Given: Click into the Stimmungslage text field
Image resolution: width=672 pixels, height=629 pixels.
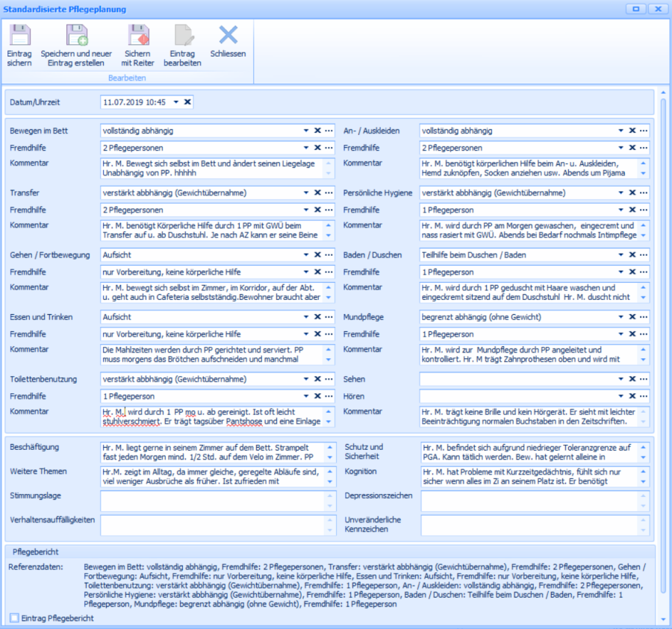Looking at the screenshot, I should point(213,501).
